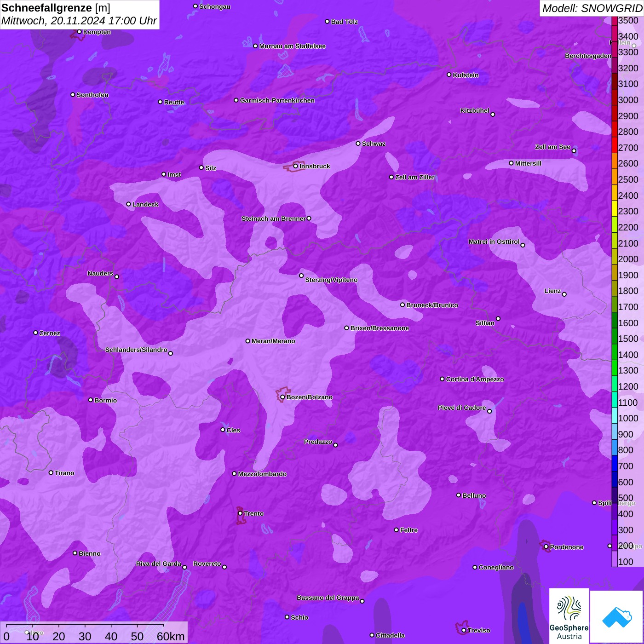Click the 2000 legend value
This screenshot has width=644, height=644.
[x=628, y=259]
